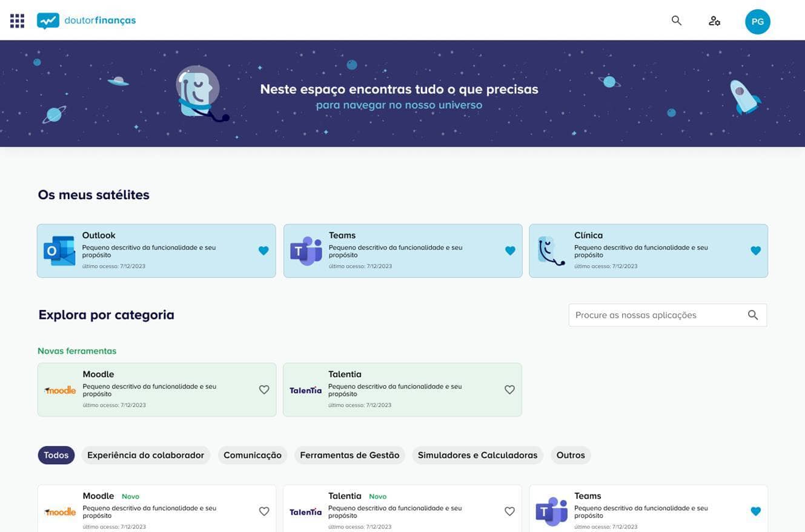The height and width of the screenshot is (532, 805).
Task: Open the user settings icon in header
Action: point(714,21)
